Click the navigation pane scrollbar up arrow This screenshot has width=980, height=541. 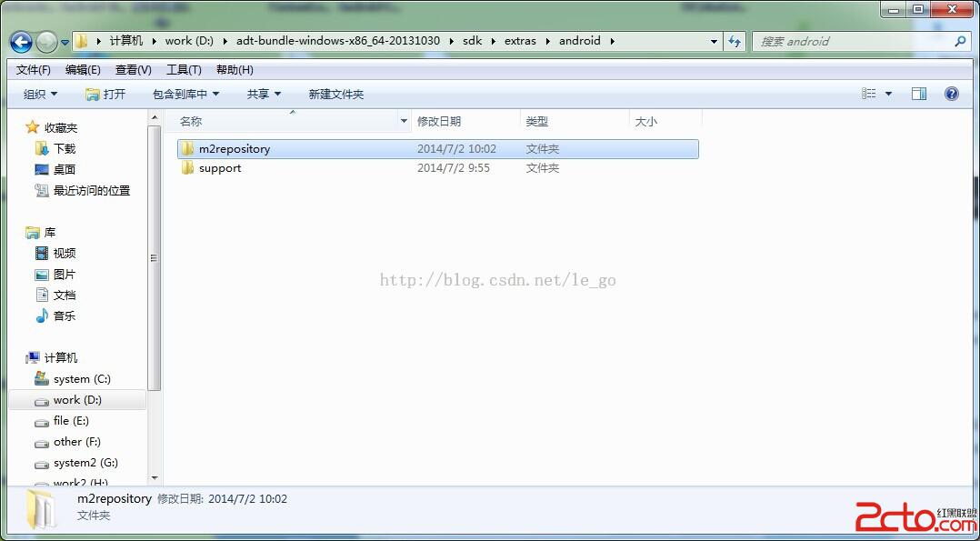coord(155,117)
